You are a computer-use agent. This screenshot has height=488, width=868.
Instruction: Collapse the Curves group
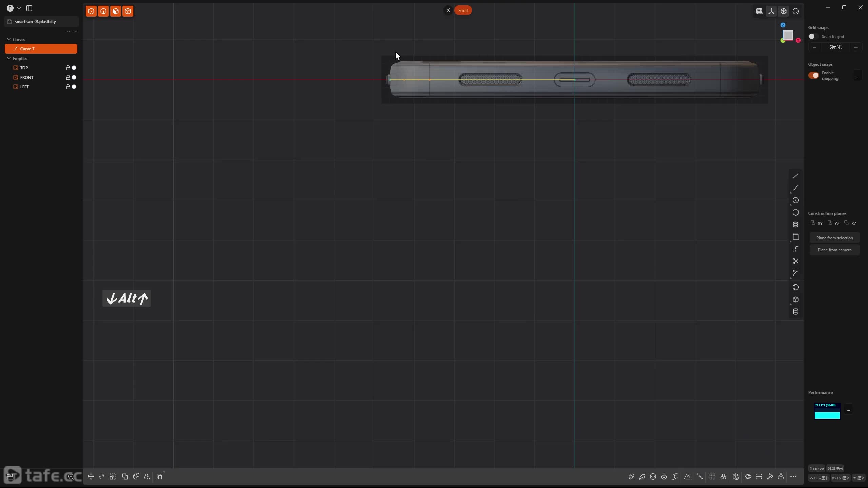click(9, 39)
